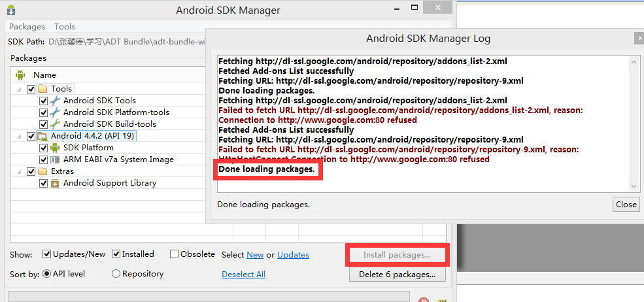
Task: Click Close button in SDK Manager Log
Action: point(626,204)
